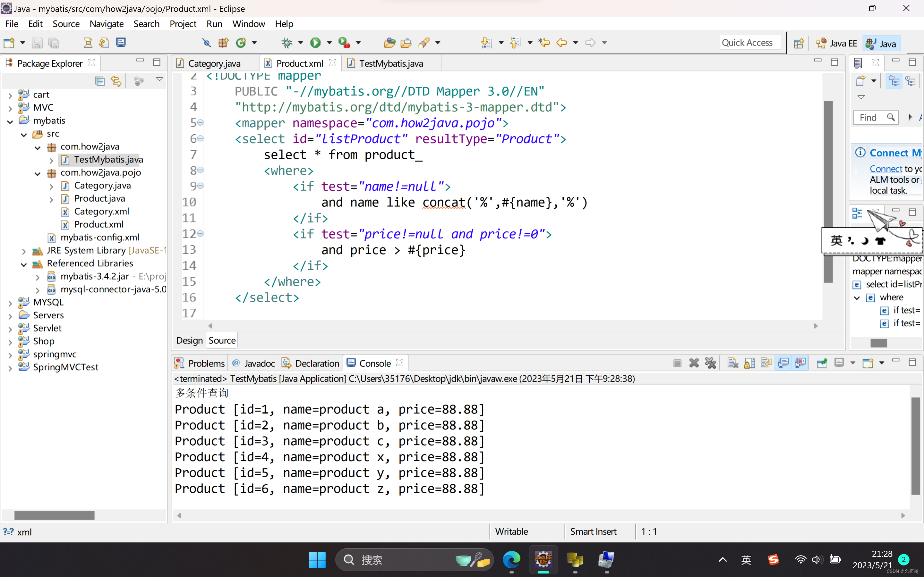Toggle Show Console When Standard Out Changes
The image size is (924, 577).
click(783, 363)
